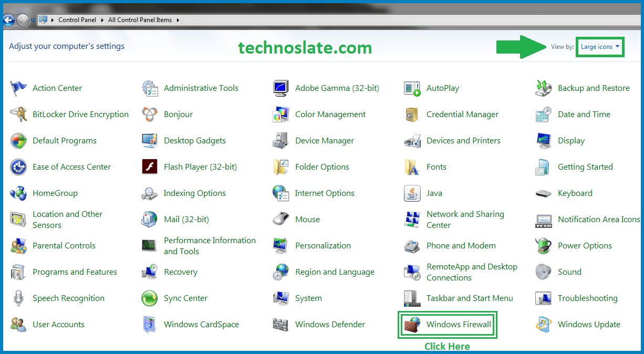Expand the arrow after Control Panel breadcrumb
Image resolution: width=644 pixels, height=354 pixels.
click(x=102, y=20)
